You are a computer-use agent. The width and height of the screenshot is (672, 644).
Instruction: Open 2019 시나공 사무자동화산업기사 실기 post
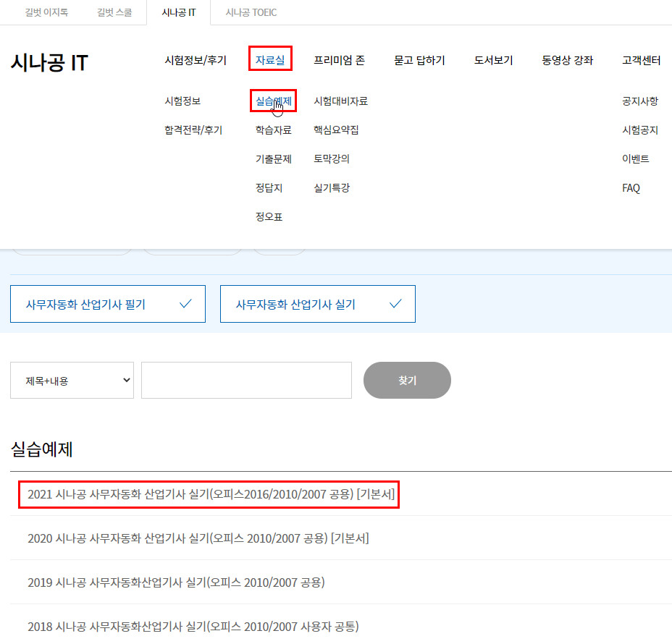coord(176,582)
